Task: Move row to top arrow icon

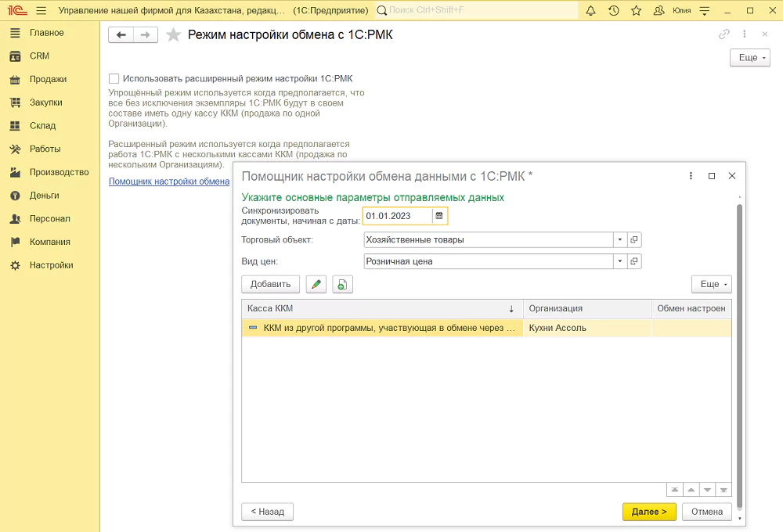Action: tap(675, 490)
